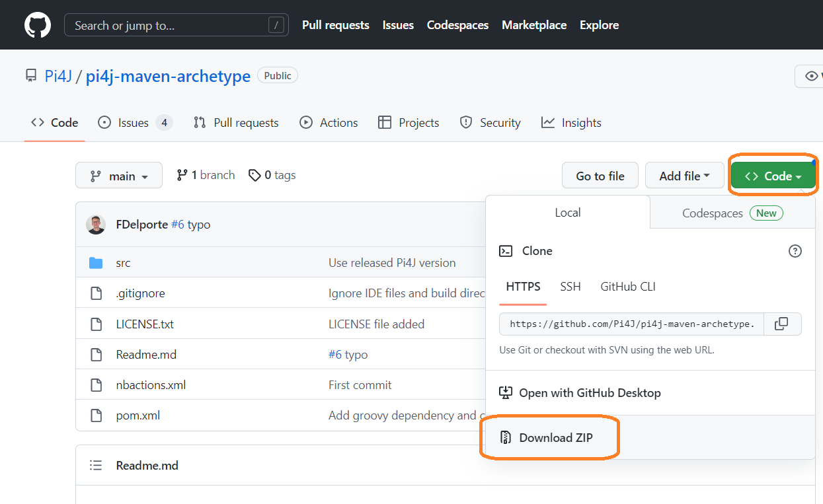823x504 pixels.
Task: Open the Readme table of contents list icon
Action: point(96,466)
